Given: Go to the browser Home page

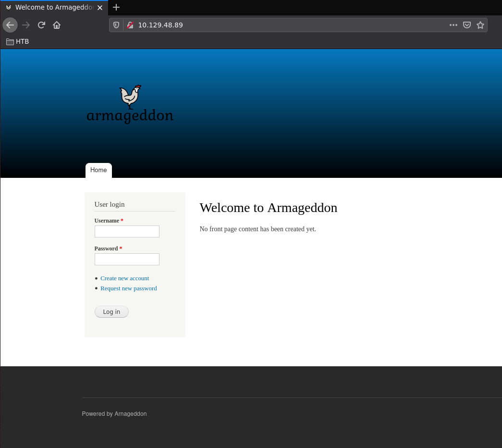Looking at the screenshot, I should tap(57, 25).
